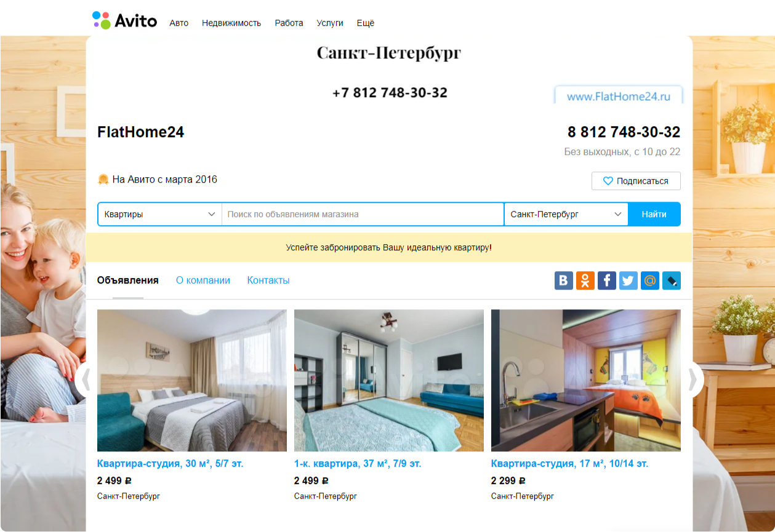Open Недвижимость in top menu

(x=231, y=23)
